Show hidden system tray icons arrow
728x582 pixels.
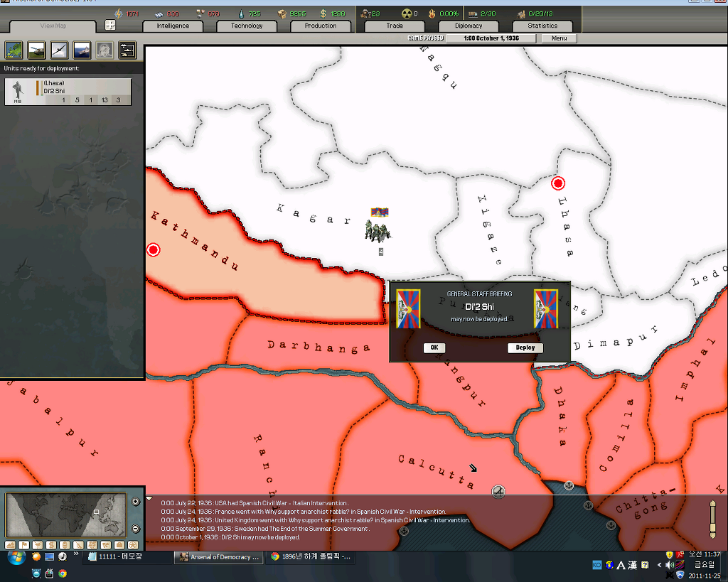click(x=659, y=565)
